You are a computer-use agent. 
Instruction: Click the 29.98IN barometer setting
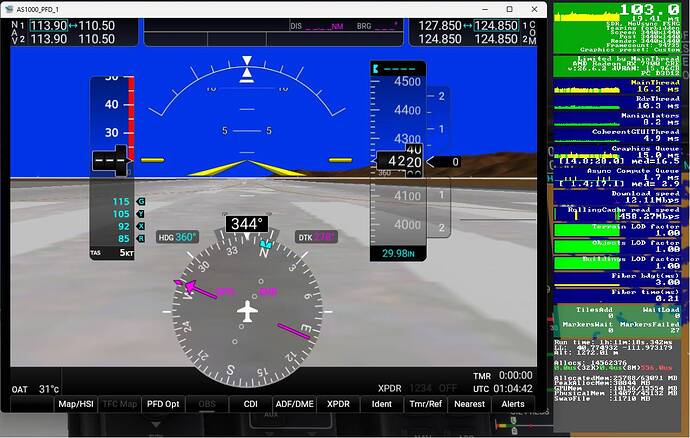(x=398, y=254)
